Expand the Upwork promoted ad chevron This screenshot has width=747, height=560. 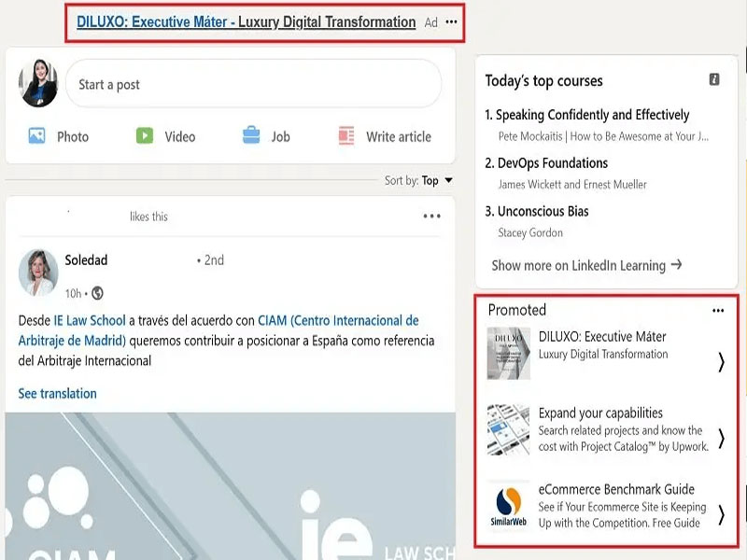coord(721,438)
